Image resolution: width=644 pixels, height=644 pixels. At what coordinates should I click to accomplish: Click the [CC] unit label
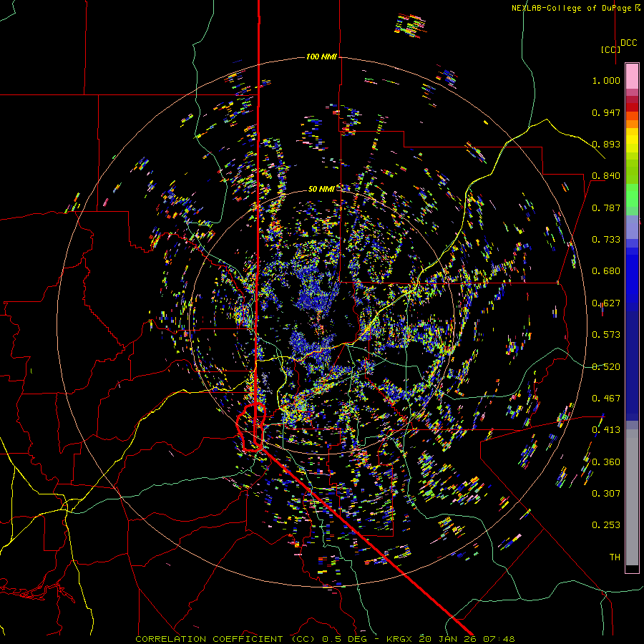tap(610, 49)
